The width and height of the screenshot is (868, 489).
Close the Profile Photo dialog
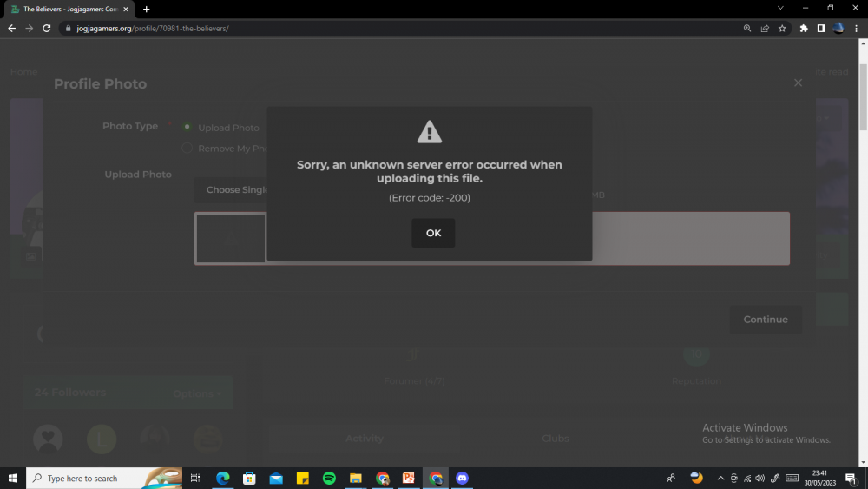click(798, 83)
